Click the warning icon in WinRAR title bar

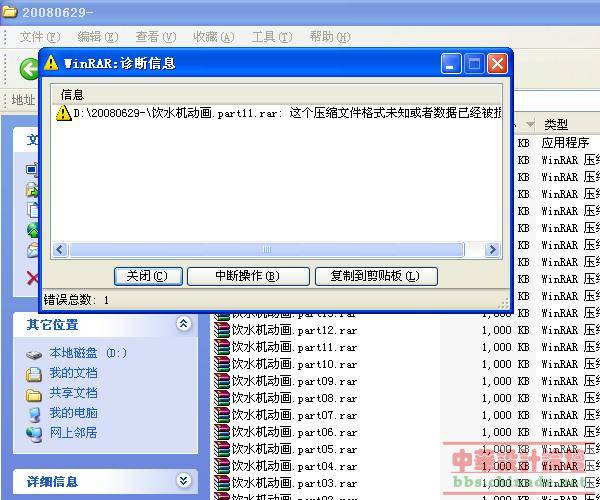pos(51,63)
